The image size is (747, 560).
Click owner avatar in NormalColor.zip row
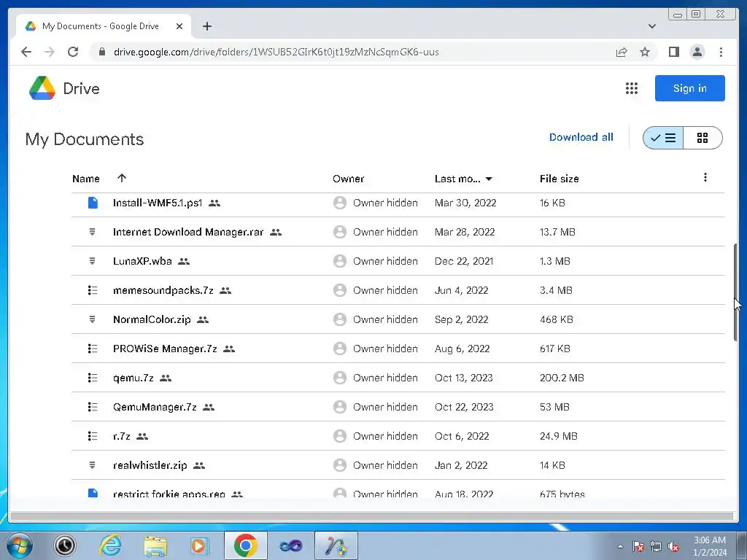pyautogui.click(x=340, y=319)
